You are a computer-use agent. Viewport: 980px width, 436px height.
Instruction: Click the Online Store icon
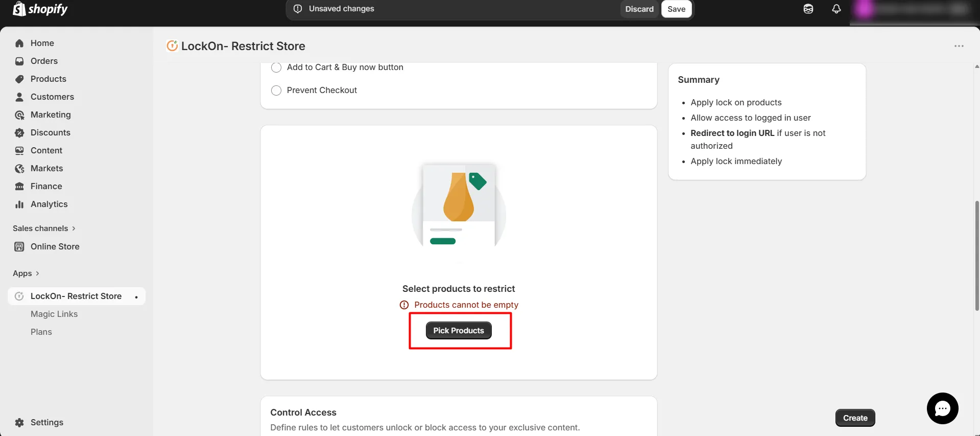point(19,247)
